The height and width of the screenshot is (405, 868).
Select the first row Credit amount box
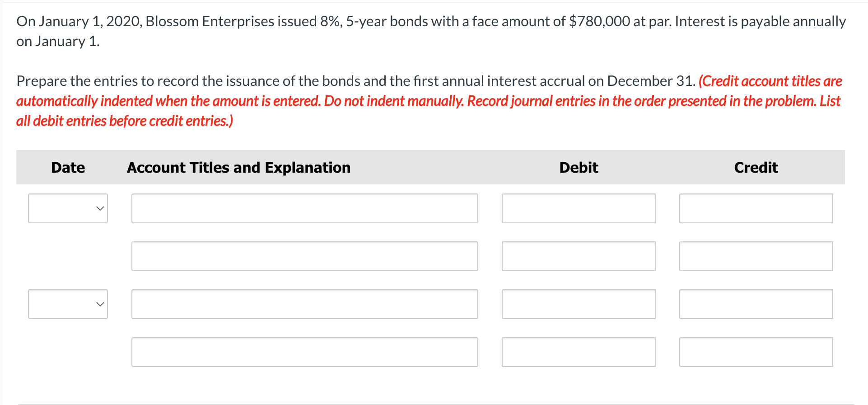[x=756, y=208]
